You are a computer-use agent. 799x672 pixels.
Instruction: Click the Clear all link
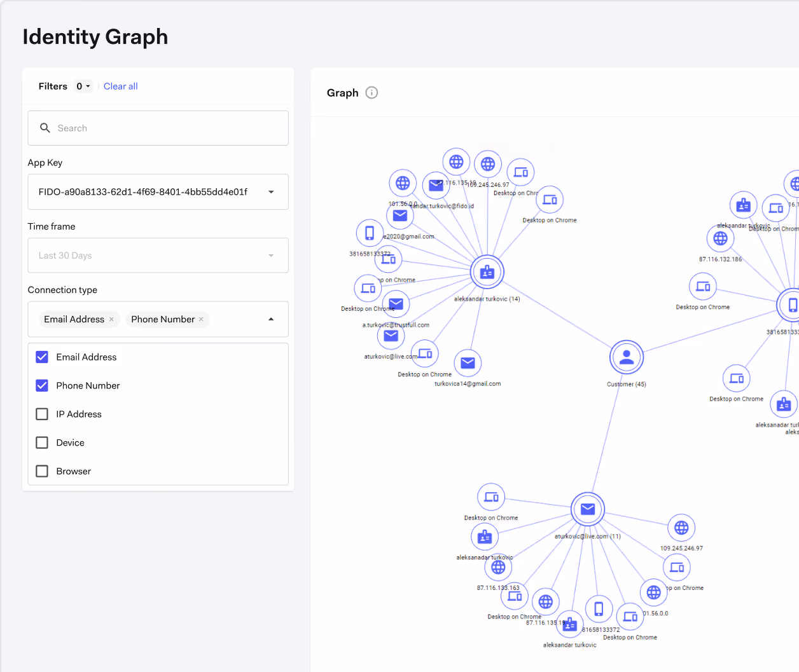[x=120, y=86]
